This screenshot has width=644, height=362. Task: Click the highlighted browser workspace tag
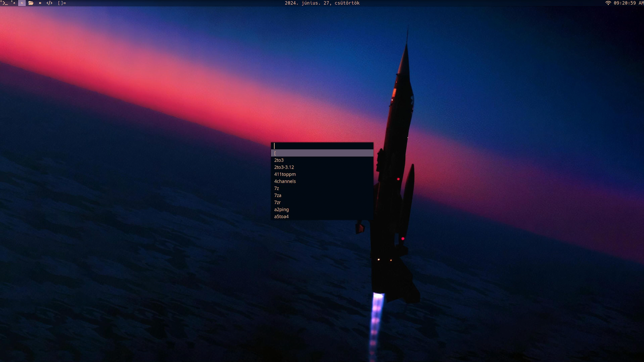[22, 3]
